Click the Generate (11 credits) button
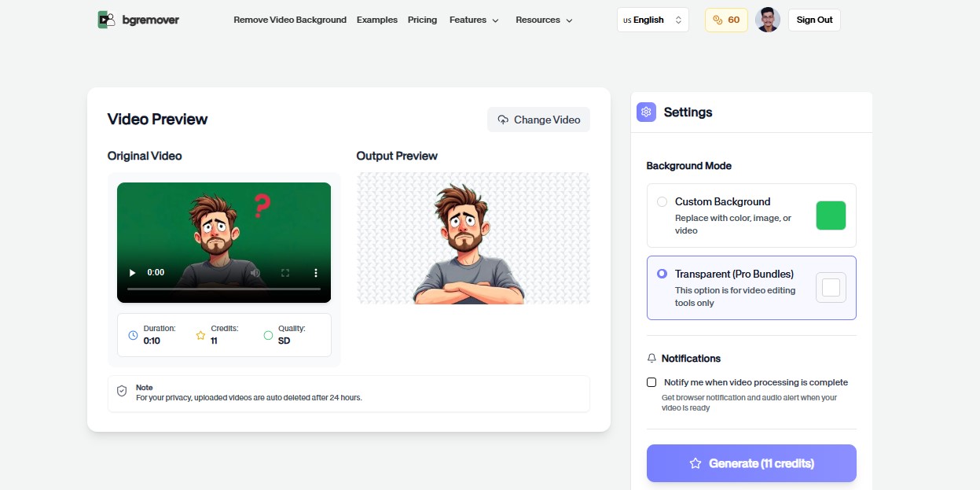 point(751,463)
